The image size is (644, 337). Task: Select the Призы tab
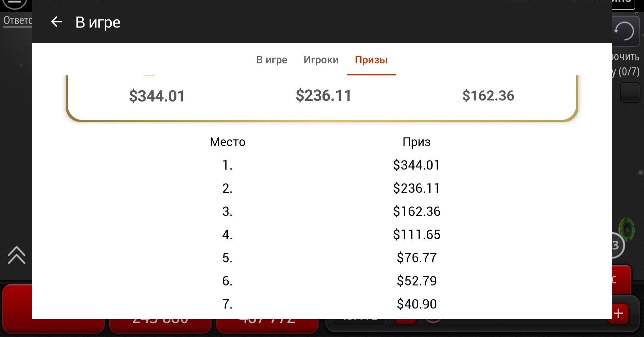(x=371, y=60)
